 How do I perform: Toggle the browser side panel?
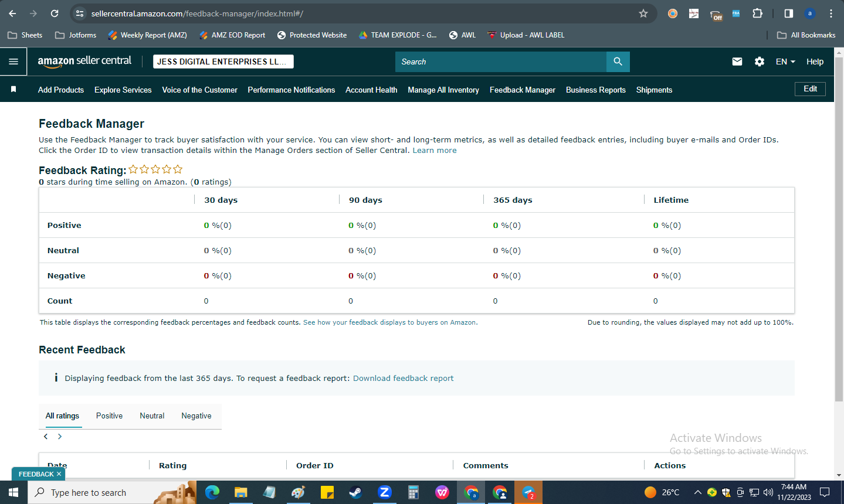789,13
